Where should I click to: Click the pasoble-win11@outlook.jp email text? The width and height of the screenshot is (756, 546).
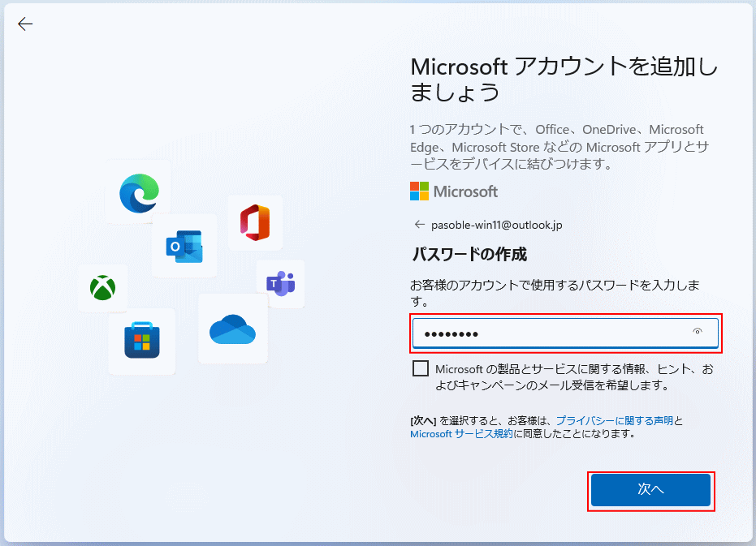click(496, 225)
